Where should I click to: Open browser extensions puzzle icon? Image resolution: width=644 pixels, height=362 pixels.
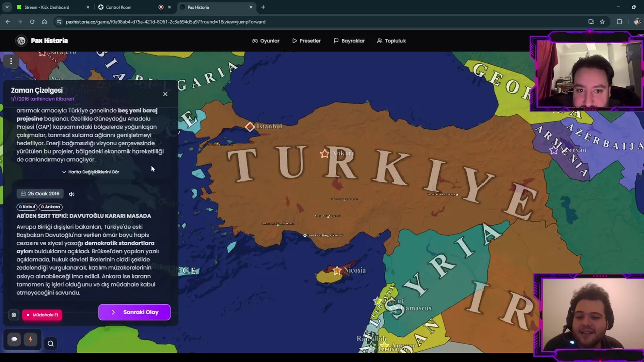point(619,22)
